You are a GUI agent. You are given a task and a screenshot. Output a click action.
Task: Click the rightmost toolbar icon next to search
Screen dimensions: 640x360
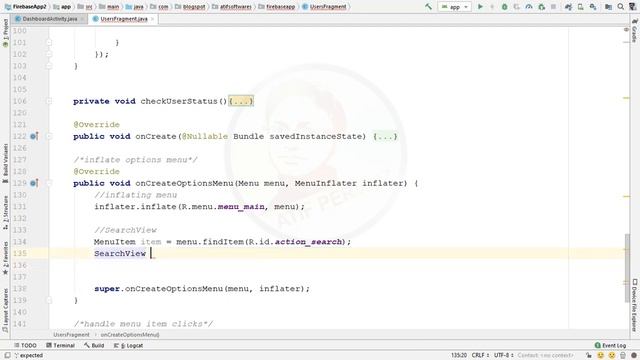[632, 7]
